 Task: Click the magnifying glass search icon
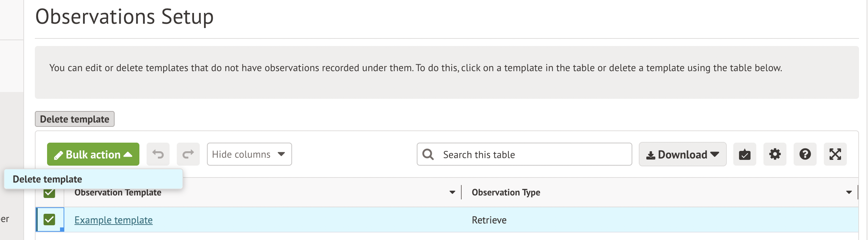point(428,154)
